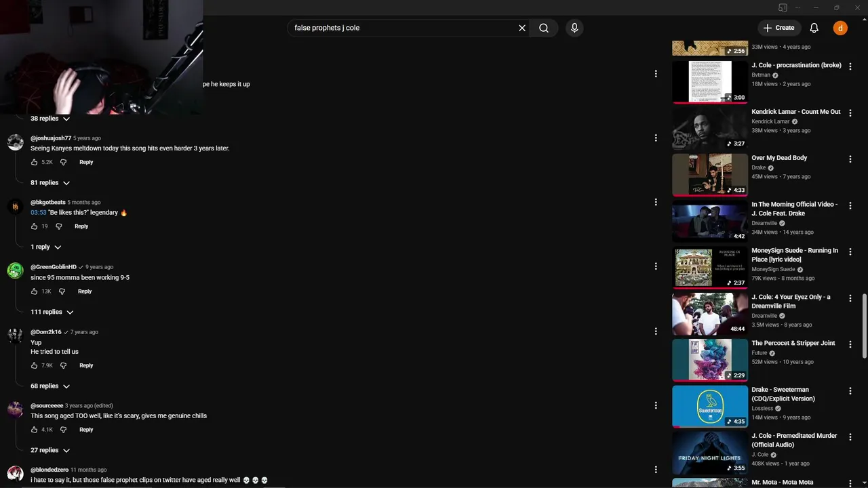Image resolution: width=868 pixels, height=488 pixels.
Task: Start voice search with microphone icon
Action: pos(574,28)
